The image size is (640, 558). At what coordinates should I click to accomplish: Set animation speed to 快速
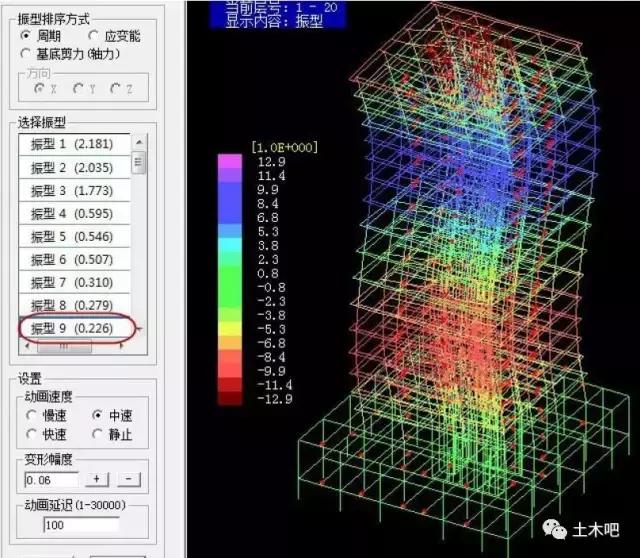[31, 434]
